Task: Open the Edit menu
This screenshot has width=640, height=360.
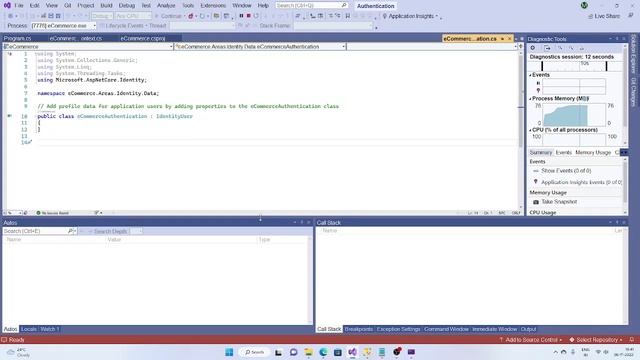Action: pos(34,6)
